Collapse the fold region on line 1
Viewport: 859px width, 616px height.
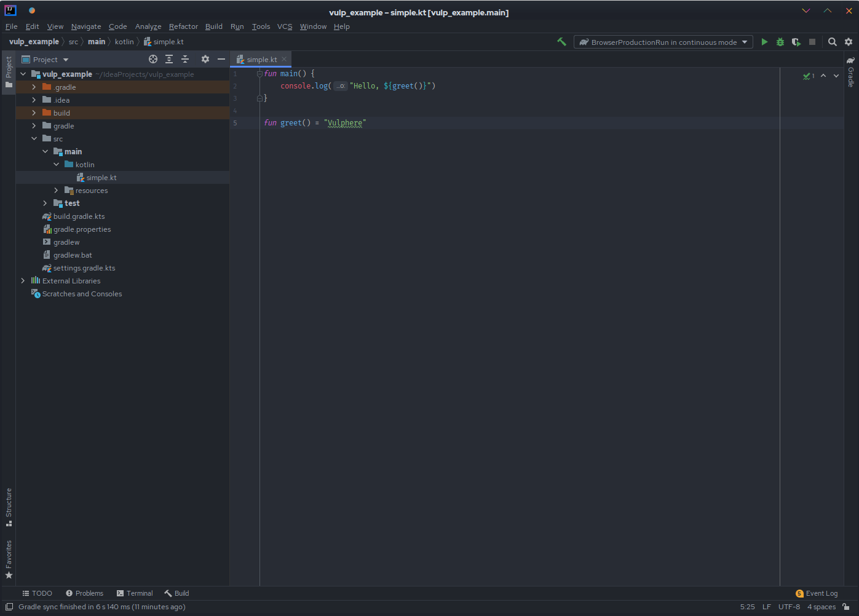259,73
